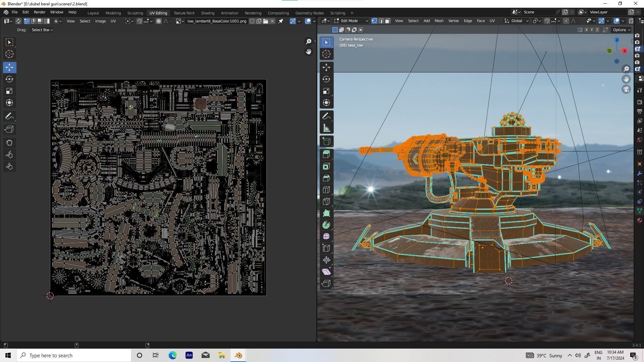Toggle X axis mirror in viewport header
This screenshot has width=644, height=362.
(x=586, y=30)
